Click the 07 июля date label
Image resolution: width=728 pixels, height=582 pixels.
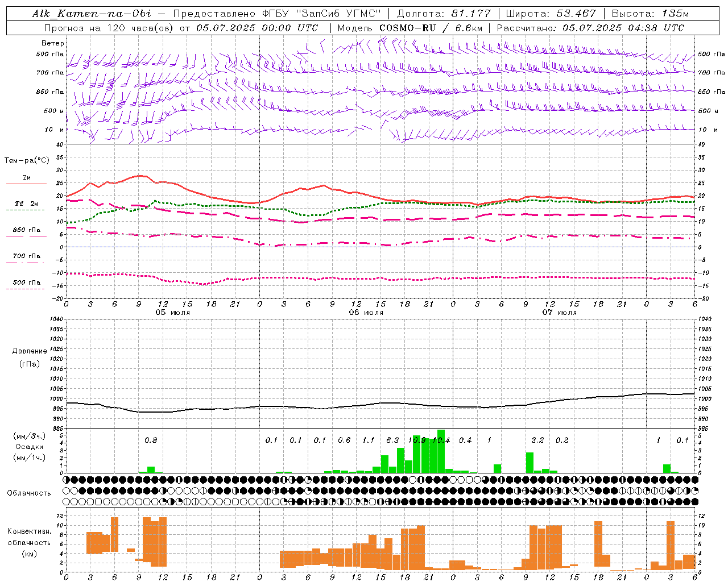560,313
